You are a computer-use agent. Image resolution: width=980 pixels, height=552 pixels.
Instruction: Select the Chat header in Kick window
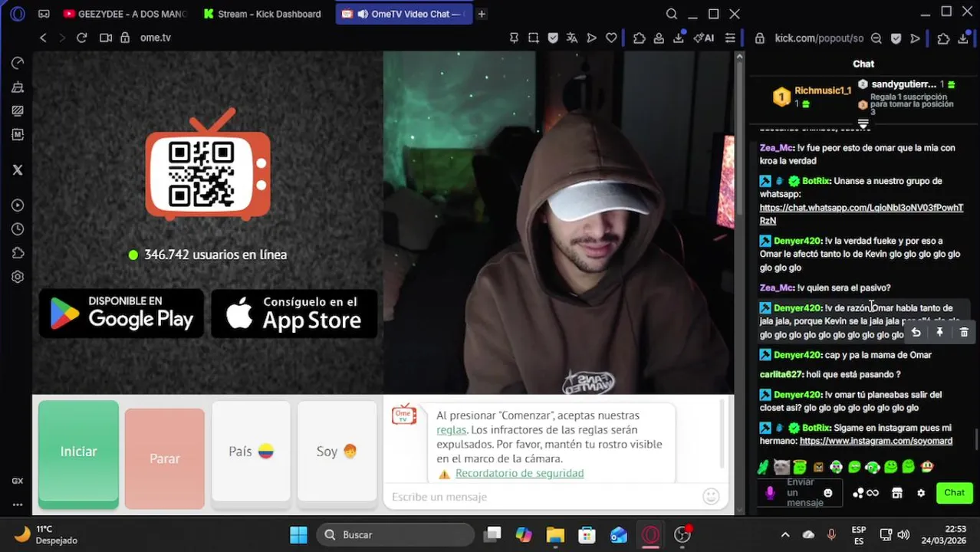863,64
